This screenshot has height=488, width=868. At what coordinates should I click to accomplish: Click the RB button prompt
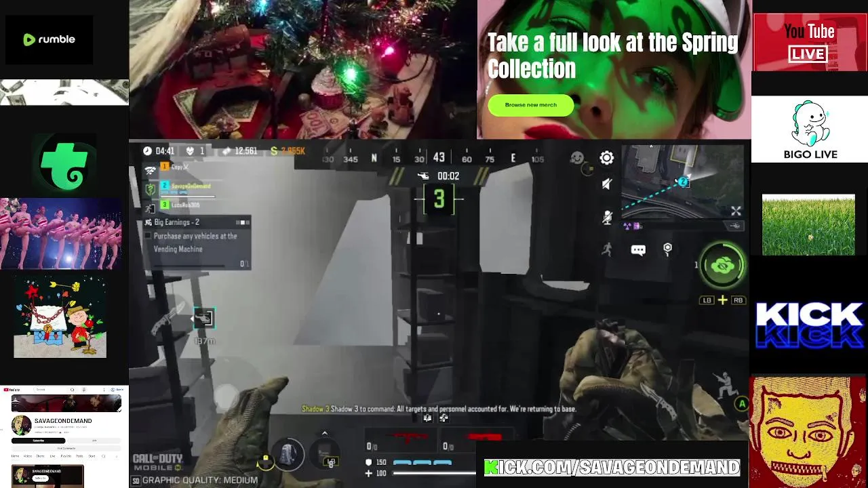coord(738,300)
